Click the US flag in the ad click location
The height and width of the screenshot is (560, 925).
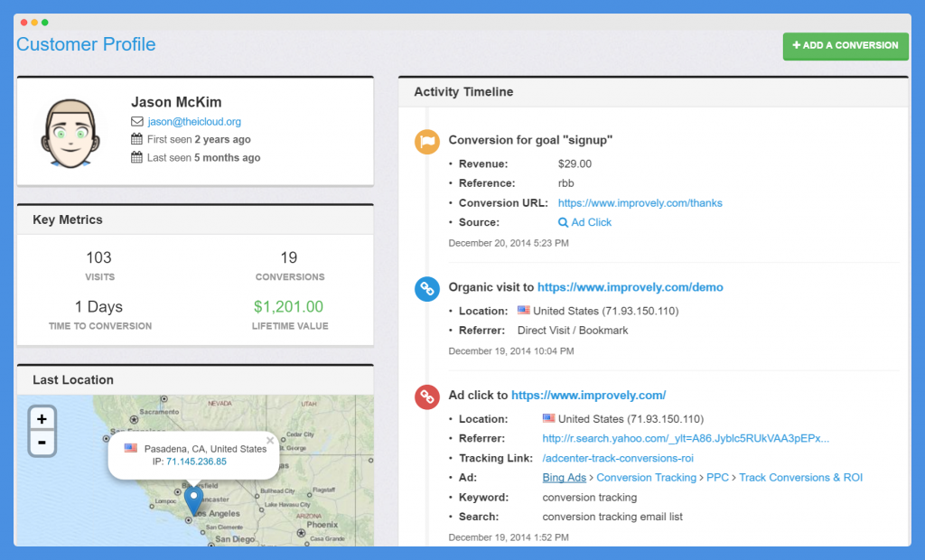click(548, 418)
